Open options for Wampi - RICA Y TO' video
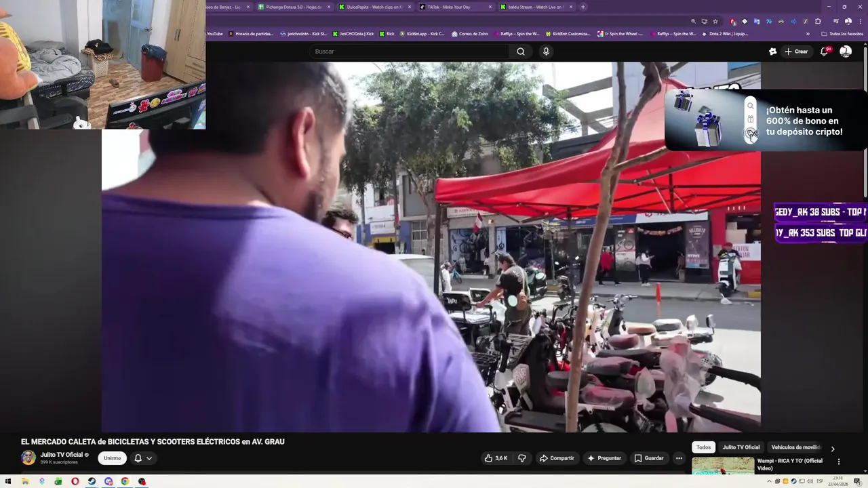 coord(839,462)
